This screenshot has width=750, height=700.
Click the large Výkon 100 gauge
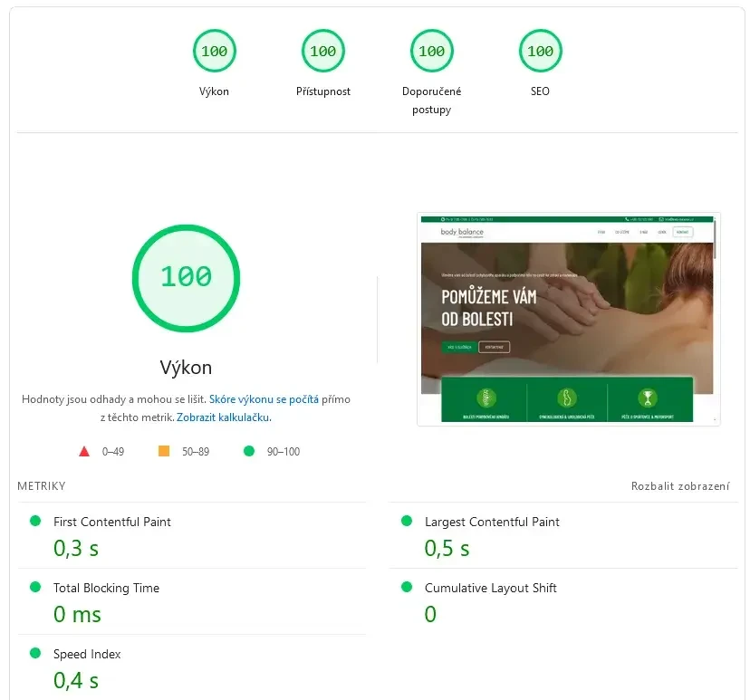point(186,276)
